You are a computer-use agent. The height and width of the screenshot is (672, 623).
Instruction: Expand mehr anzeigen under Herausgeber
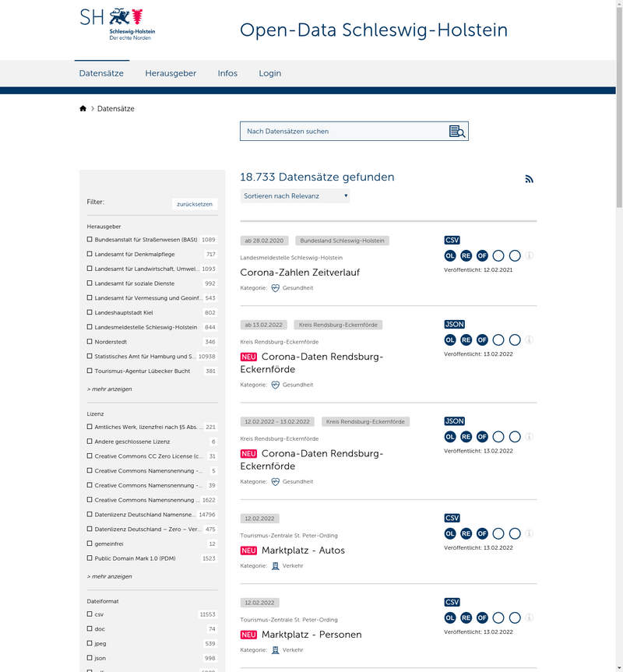(x=110, y=389)
